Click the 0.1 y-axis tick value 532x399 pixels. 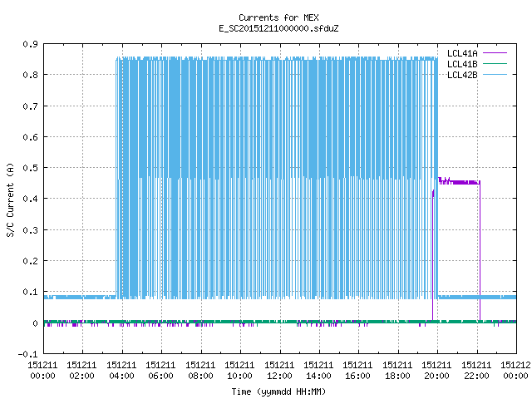click(30, 292)
